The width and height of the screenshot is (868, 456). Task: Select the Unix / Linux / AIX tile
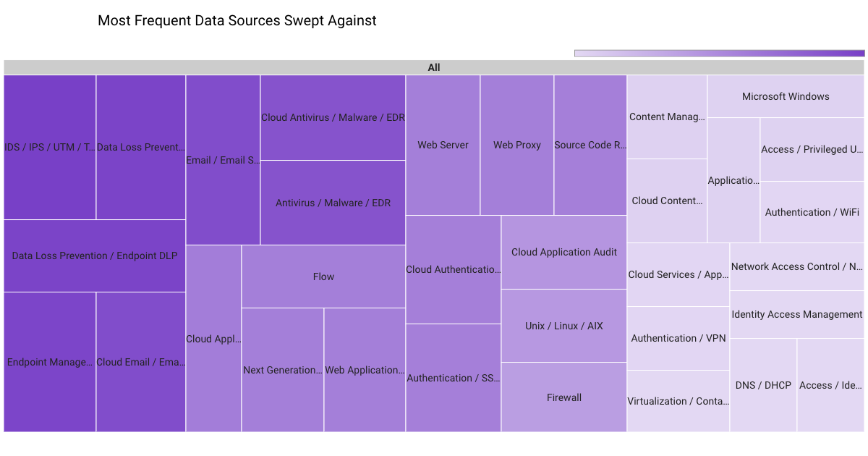tap(564, 326)
